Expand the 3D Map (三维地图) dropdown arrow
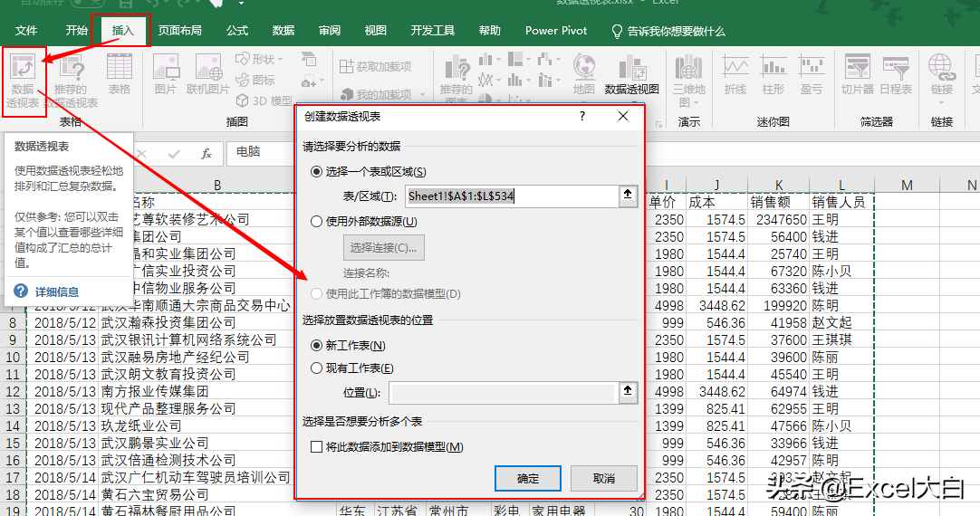980x516 pixels. pos(696,103)
